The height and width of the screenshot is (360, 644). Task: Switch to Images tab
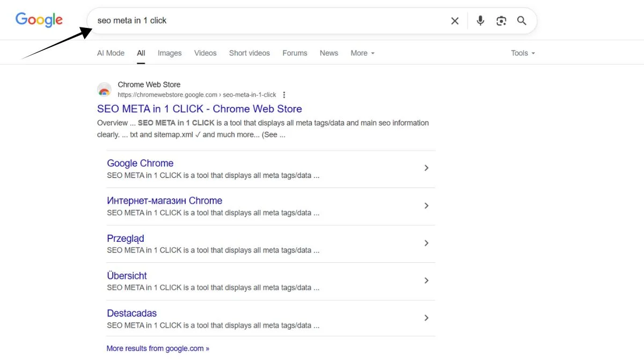[x=170, y=53]
